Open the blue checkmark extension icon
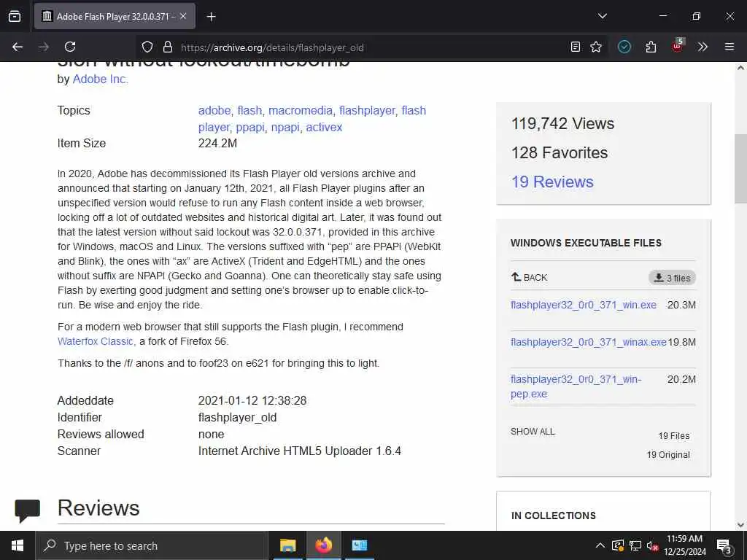 [x=624, y=47]
